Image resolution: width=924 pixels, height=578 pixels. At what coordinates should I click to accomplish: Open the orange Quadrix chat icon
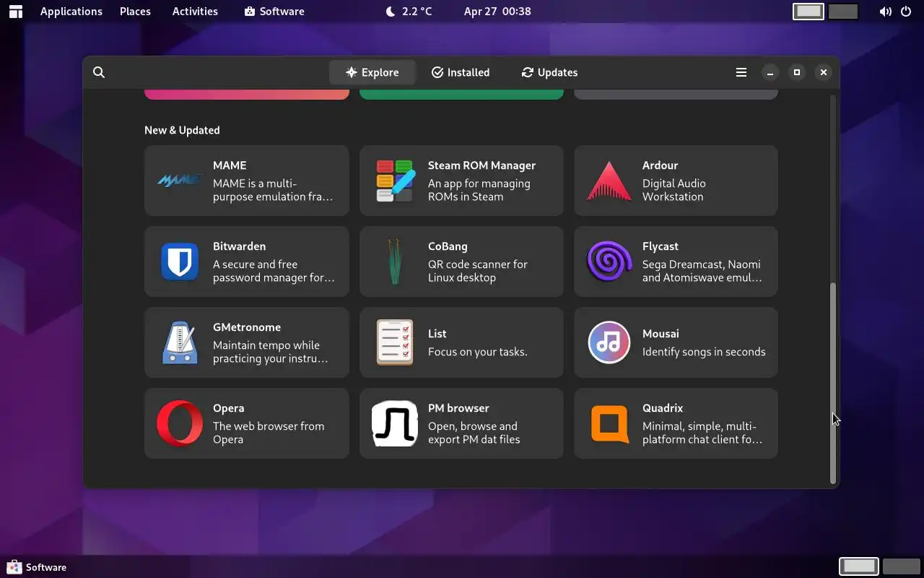pos(609,423)
